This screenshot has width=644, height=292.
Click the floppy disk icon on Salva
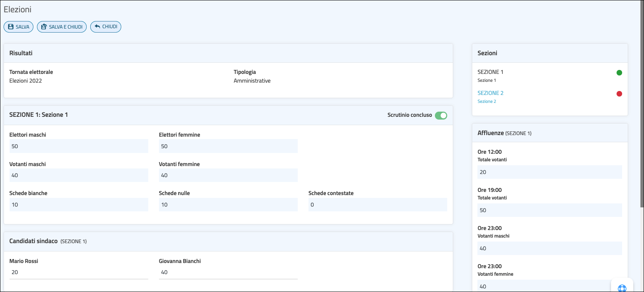pyautogui.click(x=11, y=27)
